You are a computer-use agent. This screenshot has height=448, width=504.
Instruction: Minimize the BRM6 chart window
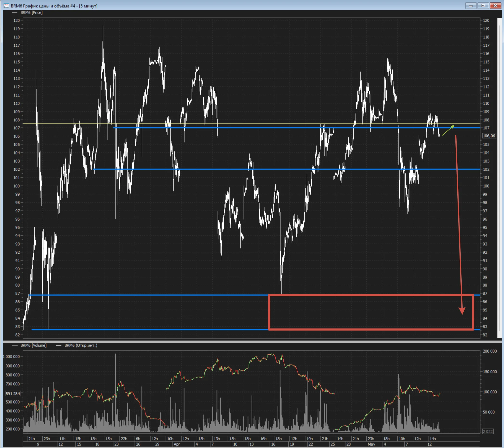pyautogui.click(x=471, y=6)
